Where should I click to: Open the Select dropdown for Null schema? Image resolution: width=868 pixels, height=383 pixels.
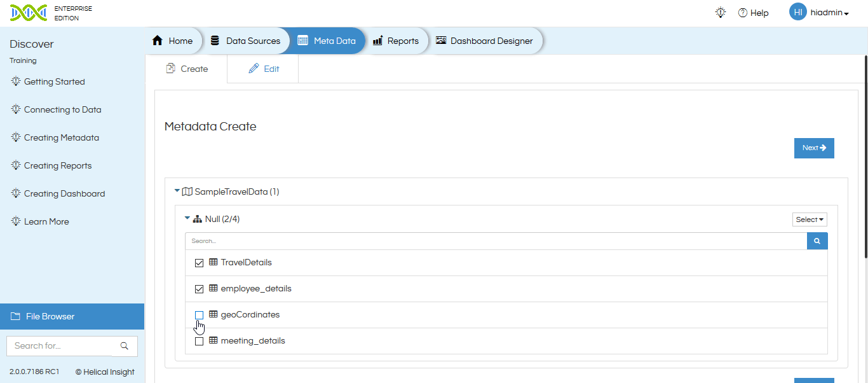(810, 219)
